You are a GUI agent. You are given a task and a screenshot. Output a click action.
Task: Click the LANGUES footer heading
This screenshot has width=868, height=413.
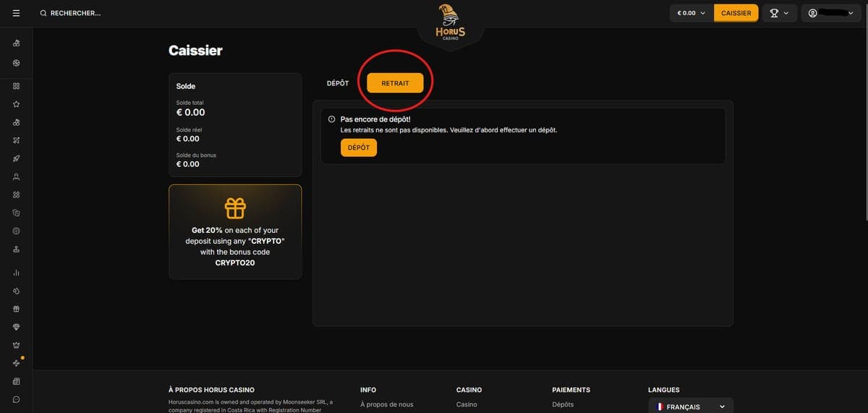pos(664,390)
